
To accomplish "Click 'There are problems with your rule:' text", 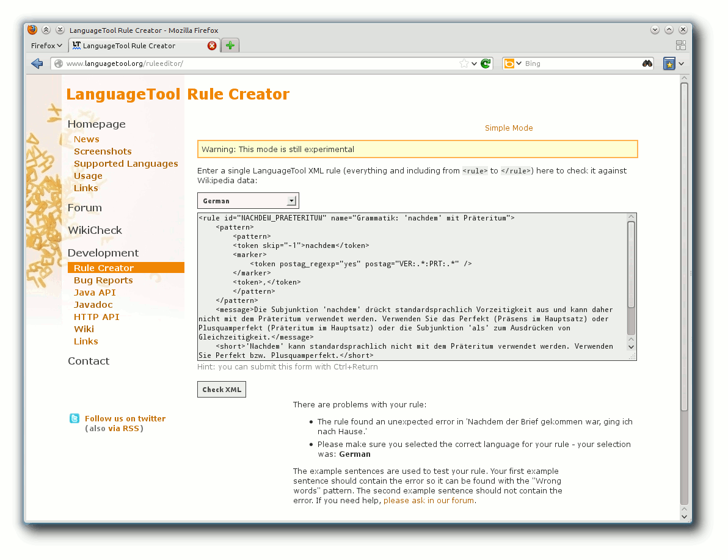I will (359, 404).
